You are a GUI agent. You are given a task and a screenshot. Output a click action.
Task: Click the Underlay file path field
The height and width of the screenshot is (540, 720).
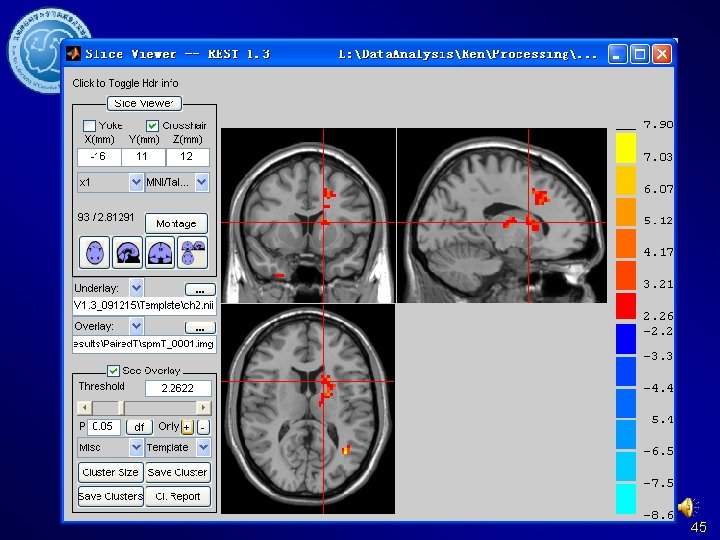144,306
